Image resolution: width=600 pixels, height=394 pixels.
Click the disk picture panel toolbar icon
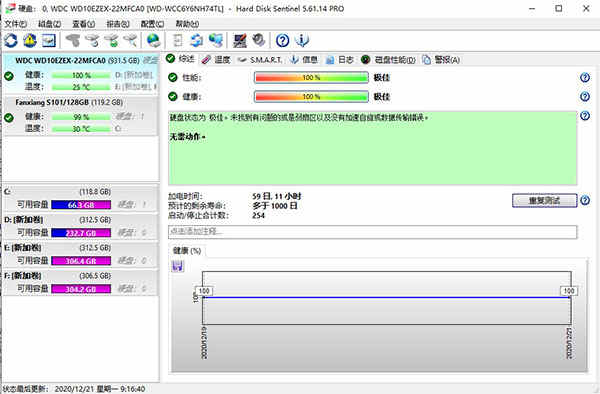click(x=49, y=40)
